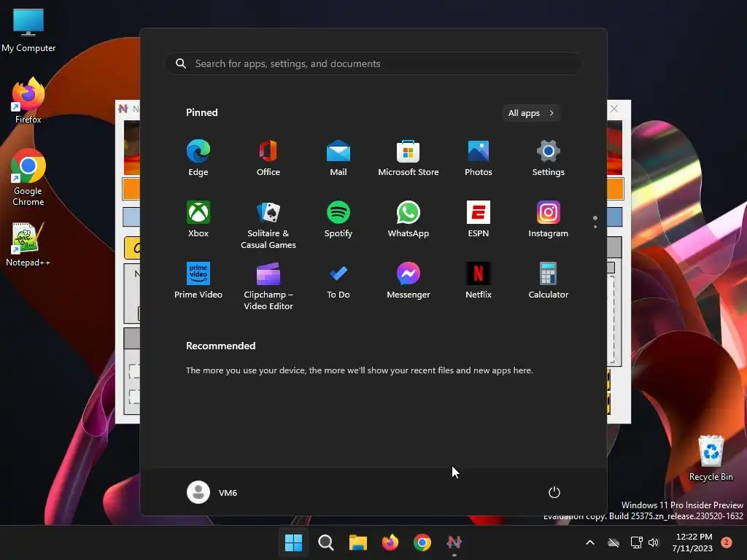Open taskbar Search
Image resolution: width=747 pixels, height=560 pixels.
pos(326,542)
